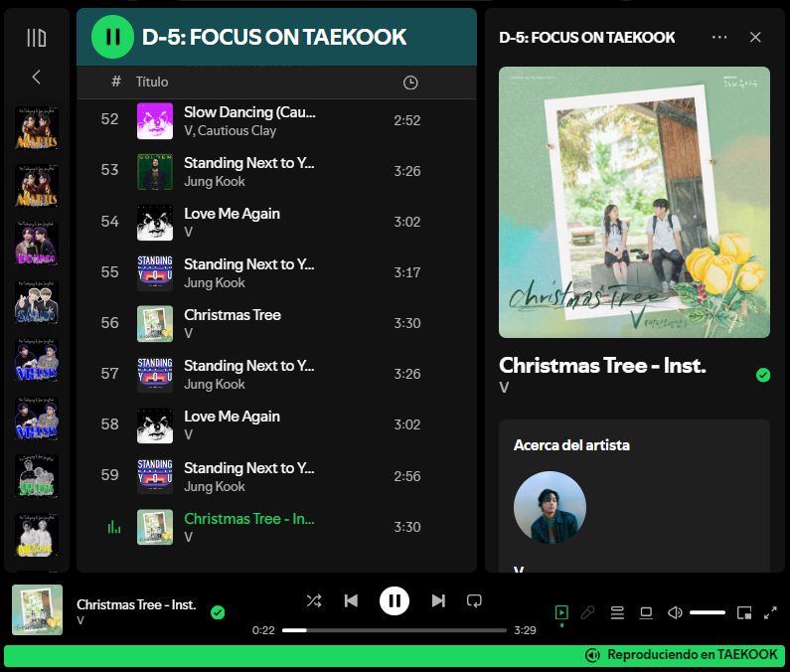Pause playback in the bottom player bar
Viewport: 790px width, 672px height.
[394, 600]
